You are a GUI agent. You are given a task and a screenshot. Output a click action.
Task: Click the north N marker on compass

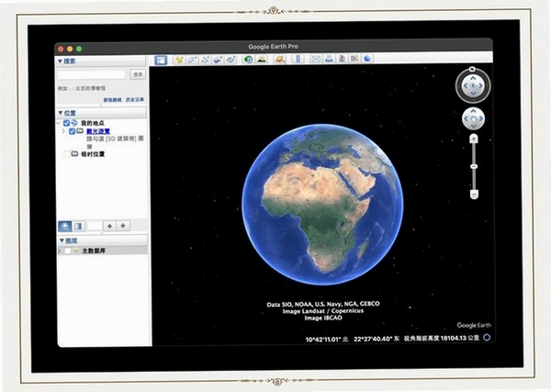(x=472, y=69)
